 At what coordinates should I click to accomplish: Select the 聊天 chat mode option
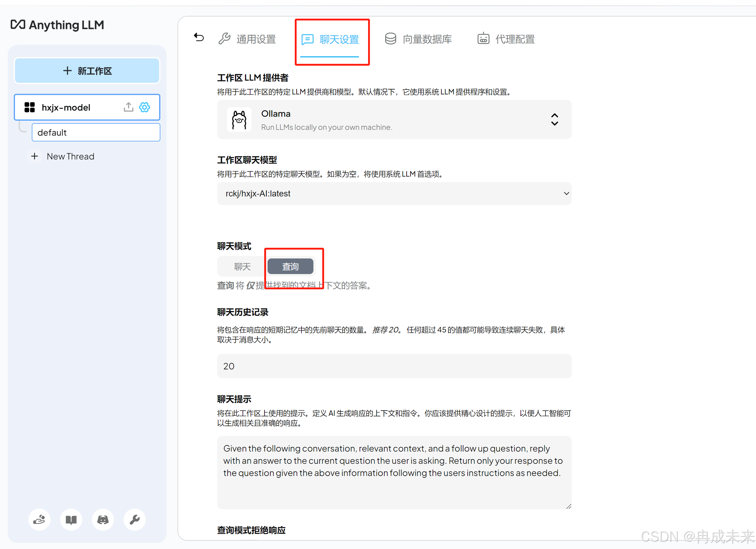point(242,267)
